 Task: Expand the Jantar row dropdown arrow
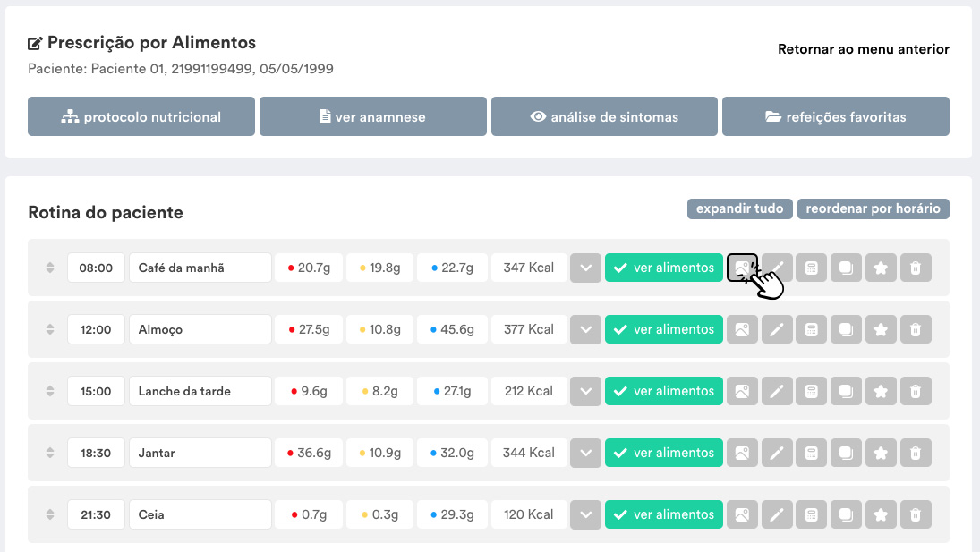point(585,453)
